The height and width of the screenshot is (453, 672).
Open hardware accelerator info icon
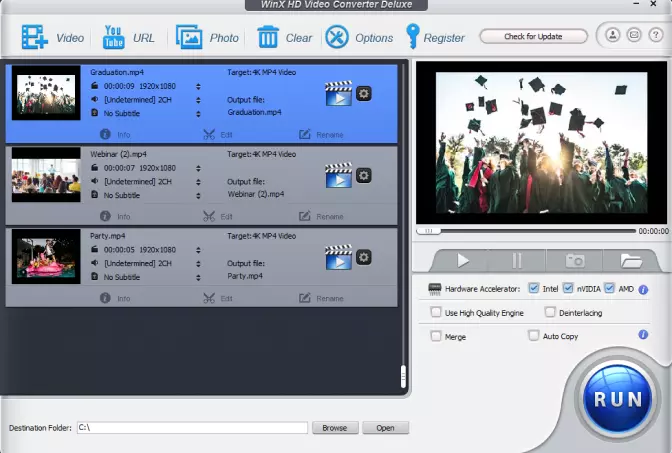click(x=643, y=290)
